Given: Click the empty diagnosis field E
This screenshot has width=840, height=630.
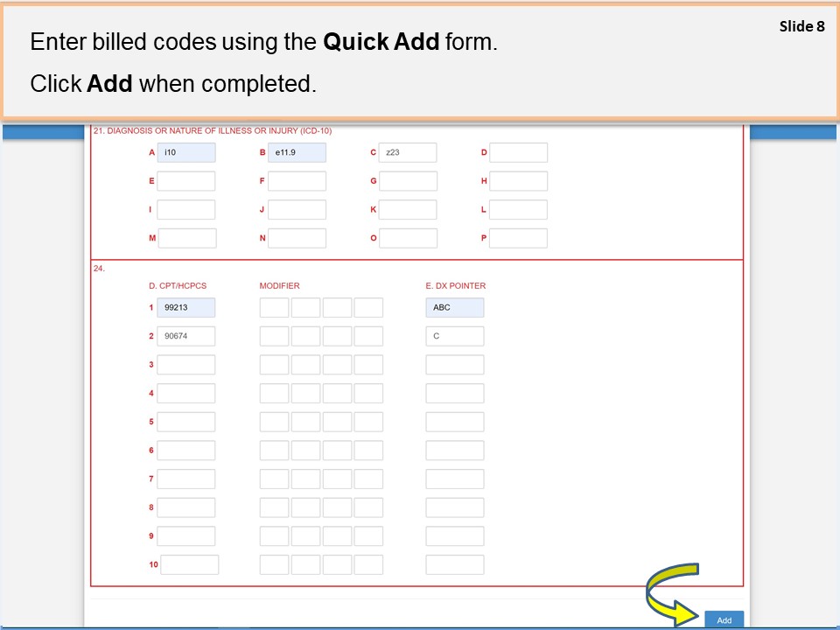Looking at the screenshot, I should 186,181.
